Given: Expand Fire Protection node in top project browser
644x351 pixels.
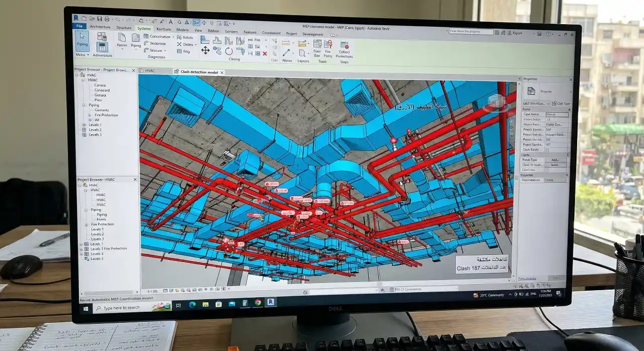Looking at the screenshot, I should click(x=90, y=115).
